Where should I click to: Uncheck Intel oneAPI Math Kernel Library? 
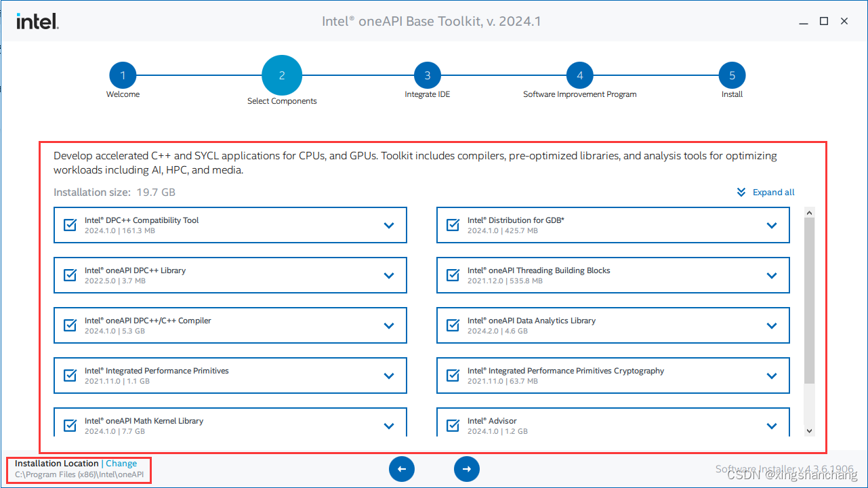pos(70,426)
